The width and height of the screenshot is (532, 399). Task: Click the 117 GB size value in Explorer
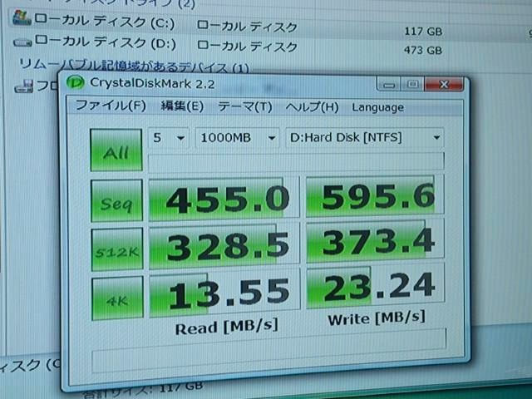423,32
